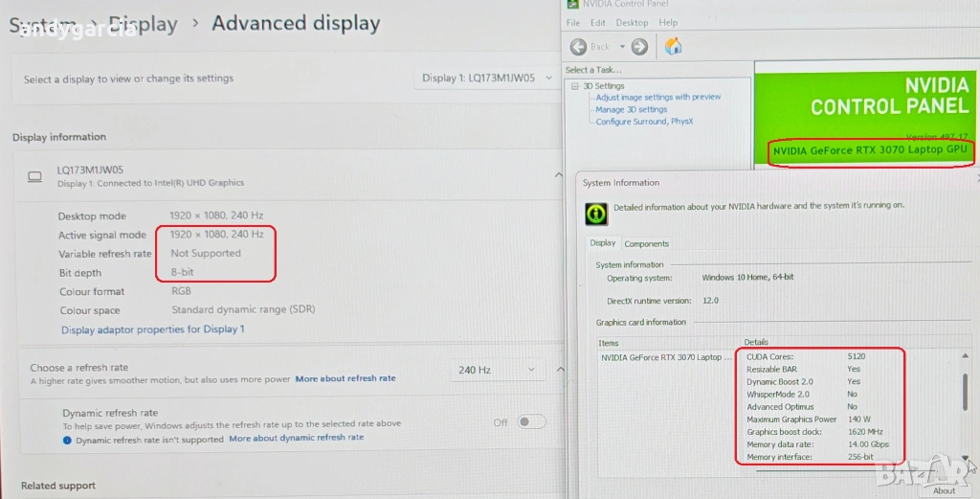This screenshot has height=499, width=980.
Task: Click the About button in System Information
Action: [945, 490]
